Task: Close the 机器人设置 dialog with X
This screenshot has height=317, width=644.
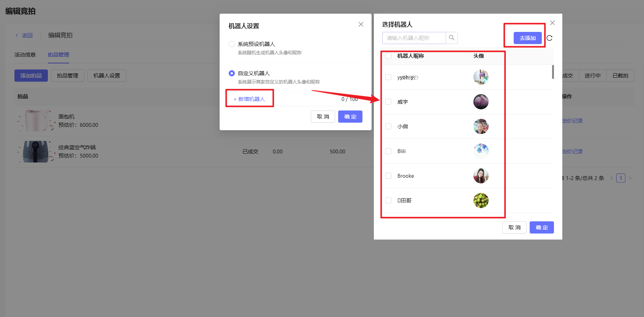Action: tap(361, 24)
